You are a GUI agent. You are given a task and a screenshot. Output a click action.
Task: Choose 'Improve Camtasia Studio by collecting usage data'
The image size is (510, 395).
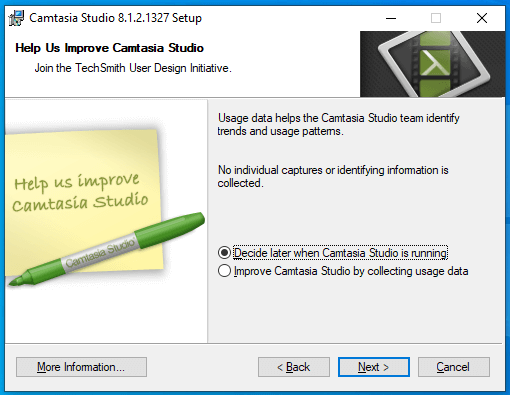343,271
